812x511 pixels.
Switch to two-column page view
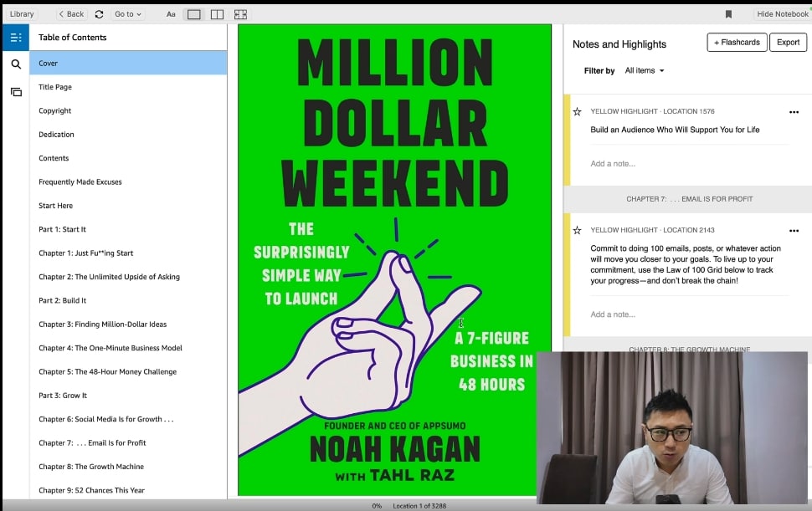tap(217, 14)
